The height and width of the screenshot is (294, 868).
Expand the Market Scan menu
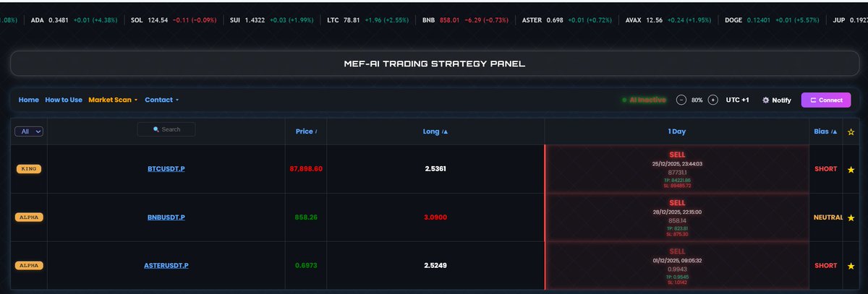114,100
